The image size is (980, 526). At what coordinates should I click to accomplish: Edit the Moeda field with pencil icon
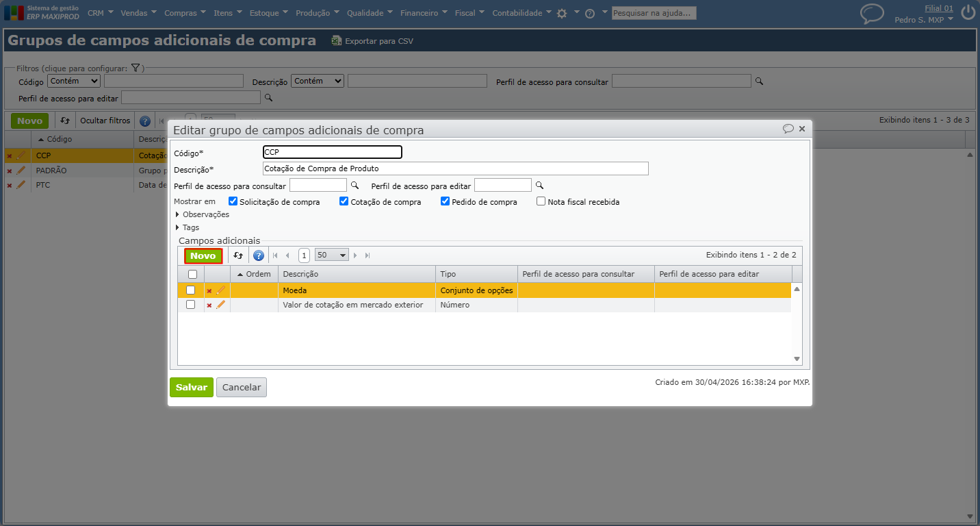point(220,290)
